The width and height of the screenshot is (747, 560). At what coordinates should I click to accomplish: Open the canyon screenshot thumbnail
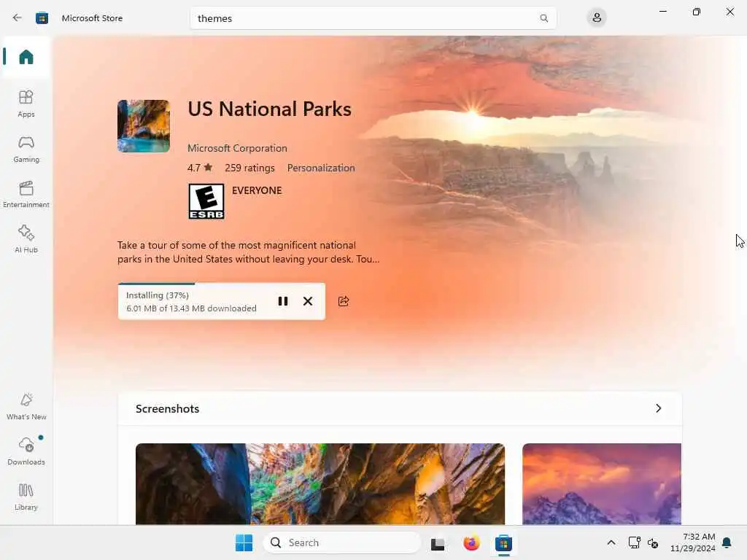tap(320, 484)
